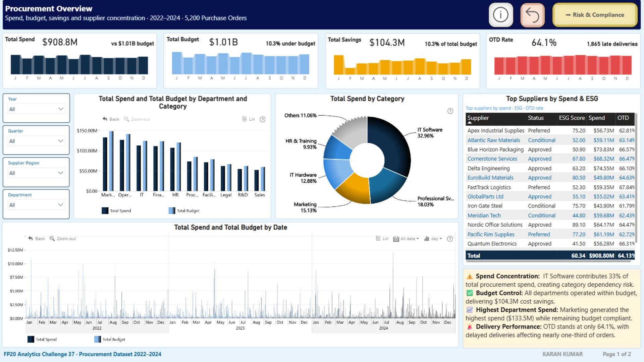Click the undo arrow button in the header
This screenshot has height=362, width=644.
pos(532,15)
